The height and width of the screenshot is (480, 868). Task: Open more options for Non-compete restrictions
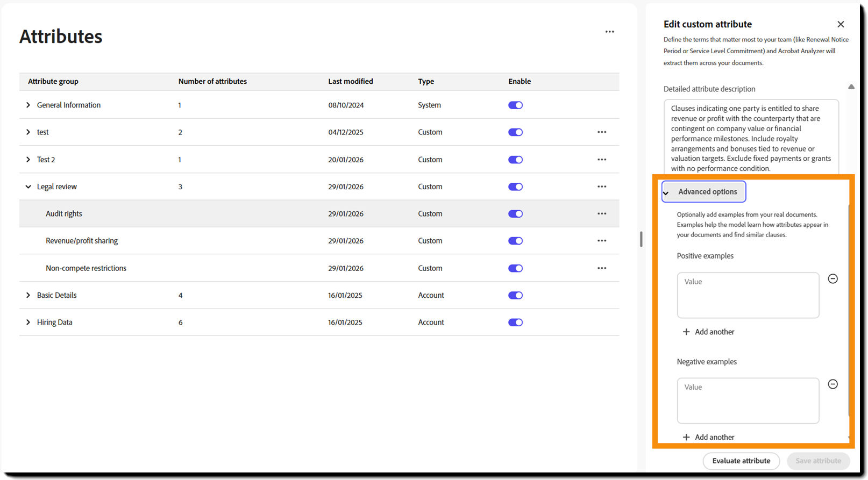(602, 268)
